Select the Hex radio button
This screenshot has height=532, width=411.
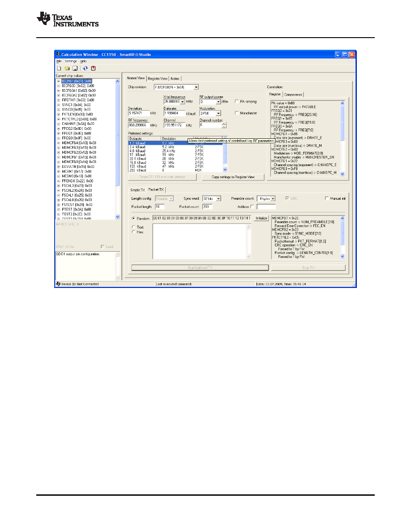133,232
